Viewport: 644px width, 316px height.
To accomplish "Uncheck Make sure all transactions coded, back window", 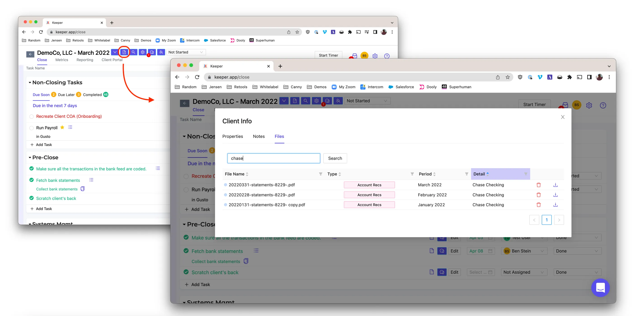I will pos(32,169).
